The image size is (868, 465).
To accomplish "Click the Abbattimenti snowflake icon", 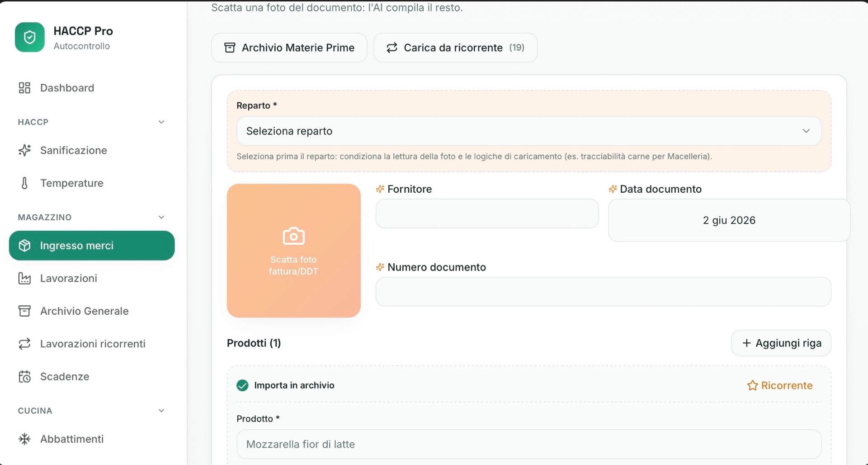I will (24, 439).
